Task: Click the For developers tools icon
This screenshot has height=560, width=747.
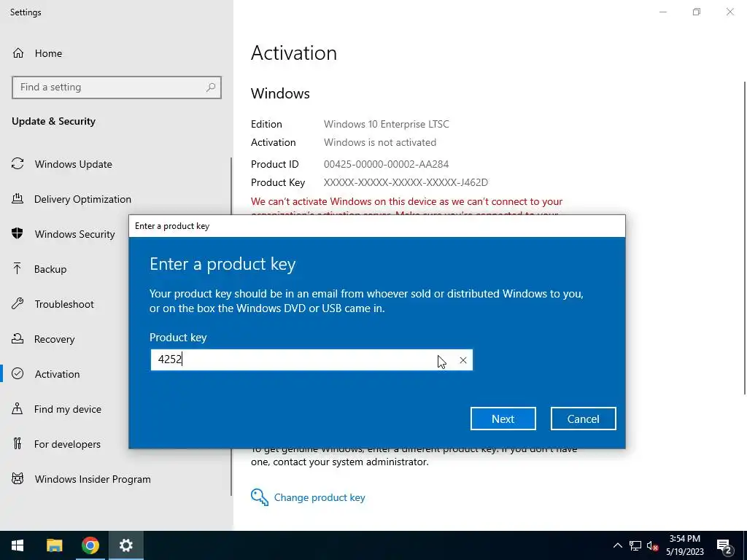Action: pyautogui.click(x=18, y=444)
